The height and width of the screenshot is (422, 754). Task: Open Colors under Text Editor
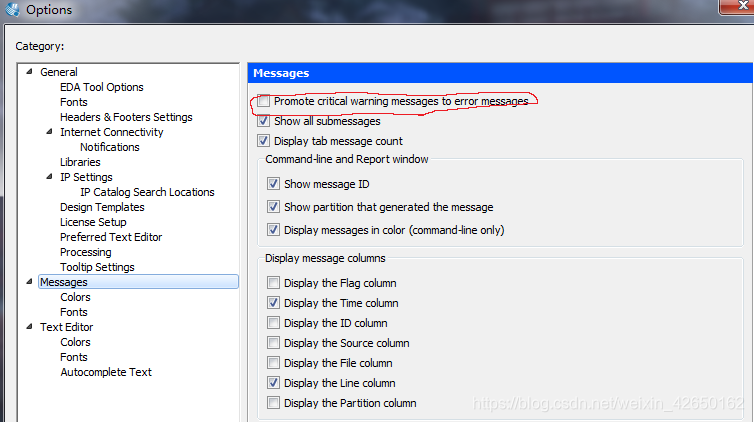click(x=75, y=342)
